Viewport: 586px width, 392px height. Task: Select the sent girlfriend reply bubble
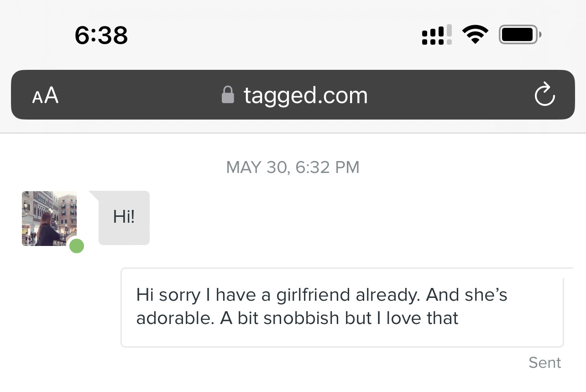tap(342, 307)
